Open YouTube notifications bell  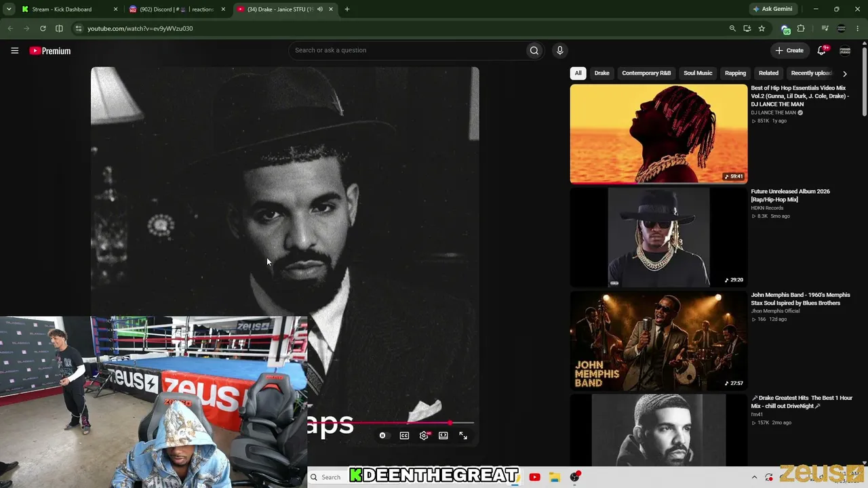coord(822,50)
